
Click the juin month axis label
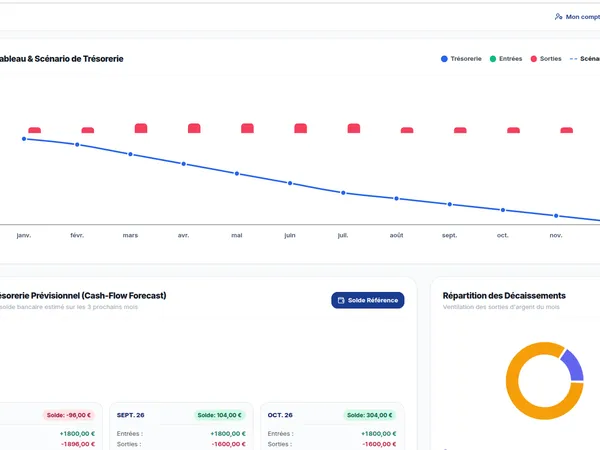pyautogui.click(x=290, y=235)
